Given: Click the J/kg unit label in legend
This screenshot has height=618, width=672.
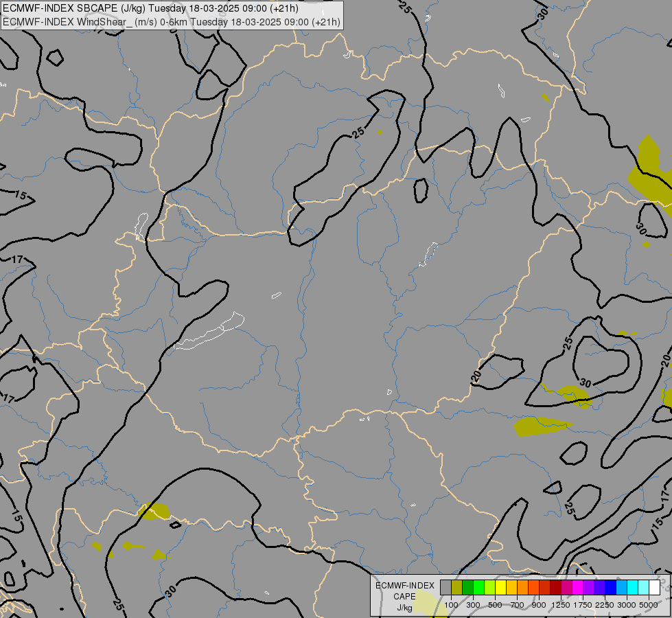Looking at the screenshot, I should (404, 608).
